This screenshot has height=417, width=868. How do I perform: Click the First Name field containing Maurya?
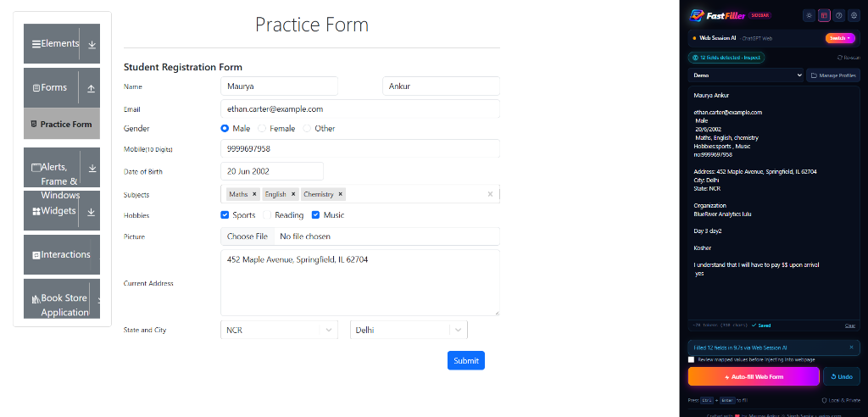(x=279, y=86)
